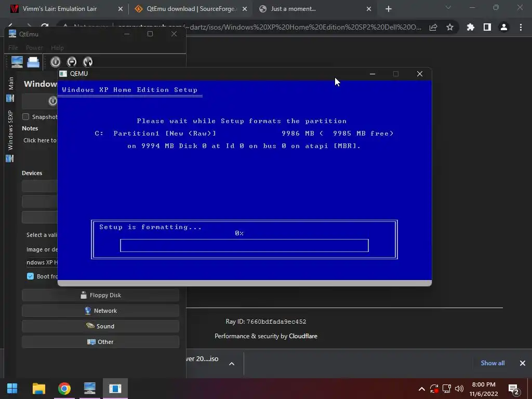The width and height of the screenshot is (532, 399).
Task: Click the formatting progress bar in QEMU
Action: coord(244,246)
